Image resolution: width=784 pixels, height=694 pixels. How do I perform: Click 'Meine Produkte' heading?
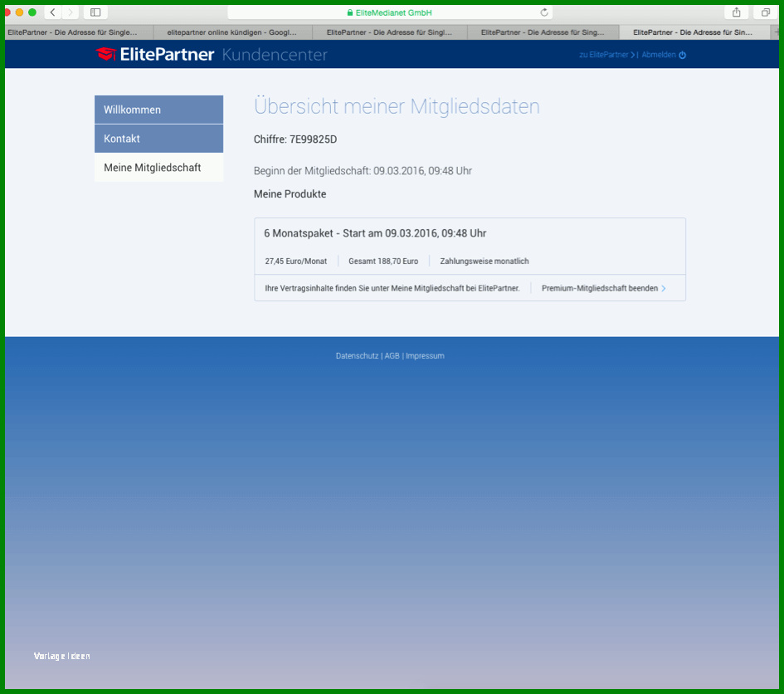click(x=290, y=194)
